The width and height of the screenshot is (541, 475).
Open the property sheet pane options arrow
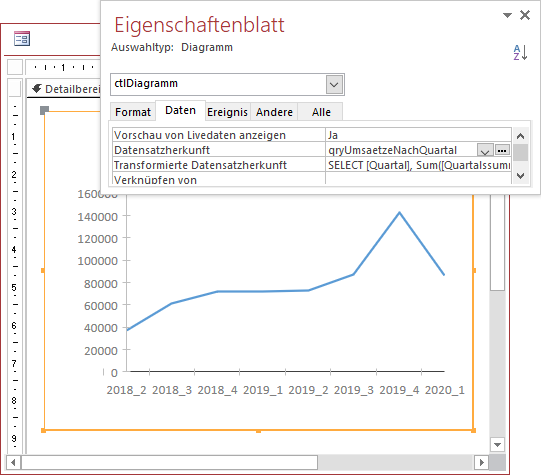point(507,15)
